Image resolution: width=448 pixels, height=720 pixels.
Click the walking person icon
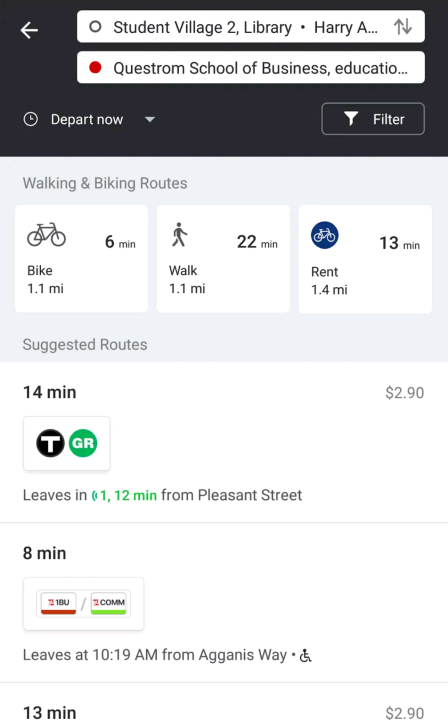tap(179, 234)
